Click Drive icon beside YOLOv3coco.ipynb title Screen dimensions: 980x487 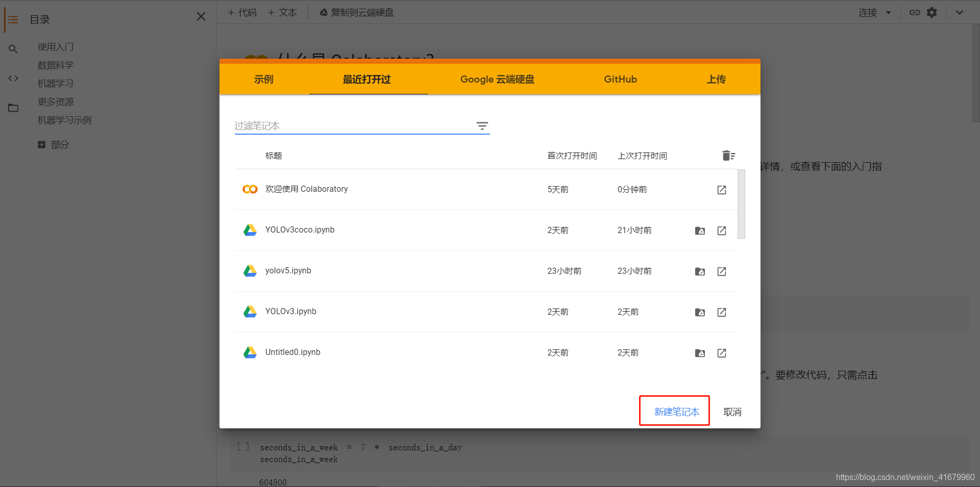[250, 230]
